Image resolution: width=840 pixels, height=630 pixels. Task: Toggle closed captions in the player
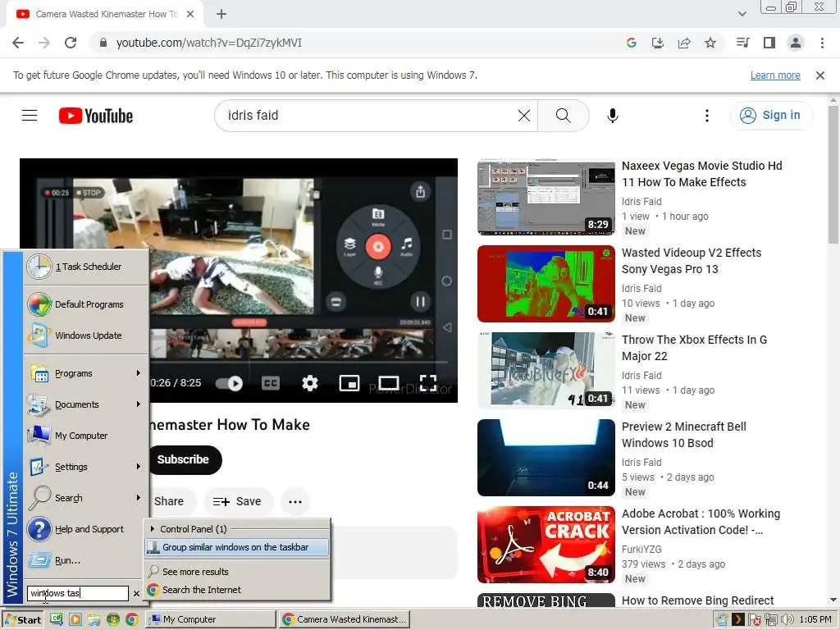tap(271, 383)
